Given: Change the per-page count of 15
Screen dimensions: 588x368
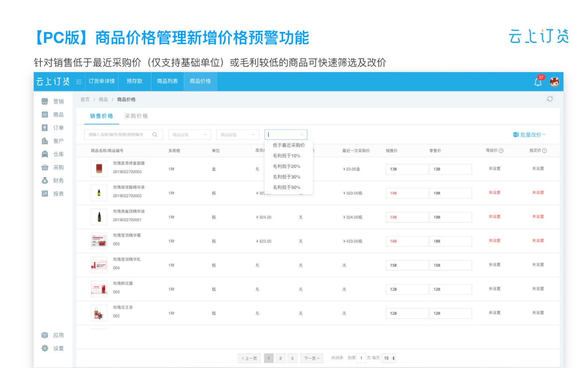Looking at the screenshot, I should pyautogui.click(x=389, y=358).
